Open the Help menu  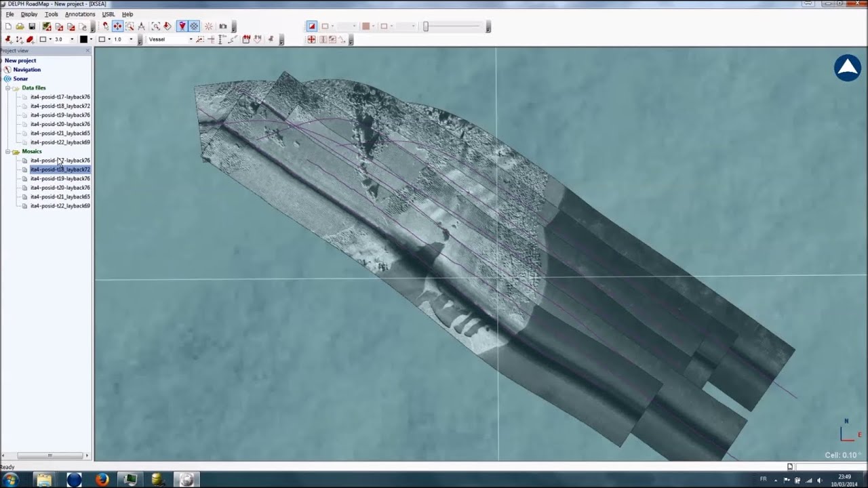(x=127, y=14)
